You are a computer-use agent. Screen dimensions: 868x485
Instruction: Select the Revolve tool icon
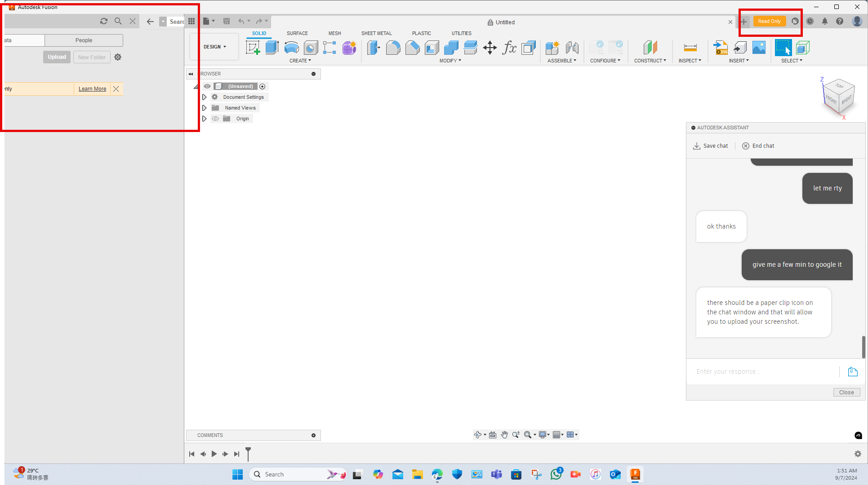point(291,48)
